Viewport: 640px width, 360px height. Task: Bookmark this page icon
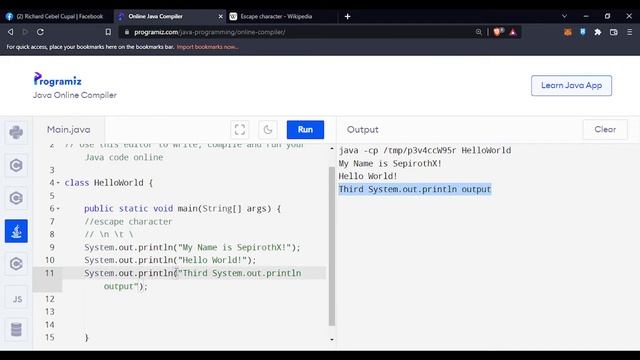coord(108,32)
